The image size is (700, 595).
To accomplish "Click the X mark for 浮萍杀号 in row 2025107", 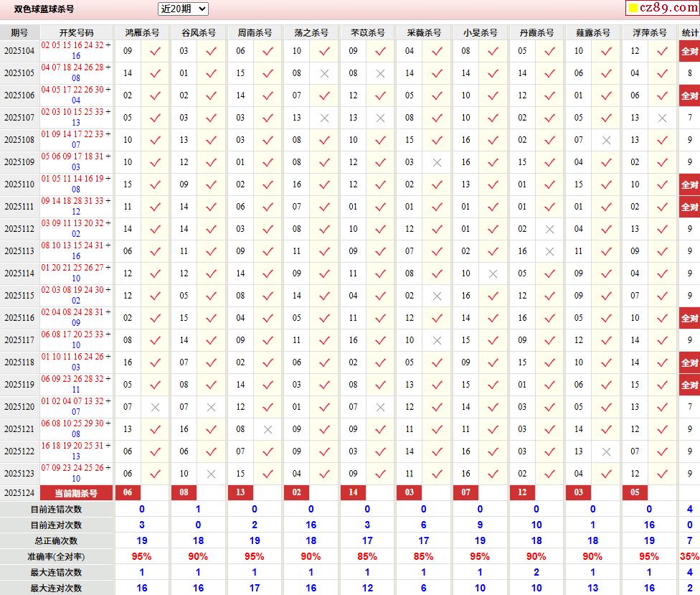I will click(662, 118).
